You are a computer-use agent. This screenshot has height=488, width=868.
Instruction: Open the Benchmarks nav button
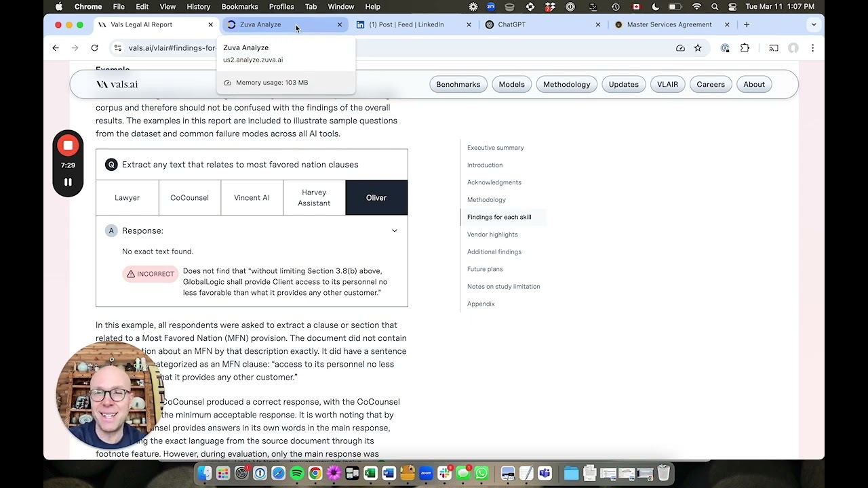coord(458,85)
